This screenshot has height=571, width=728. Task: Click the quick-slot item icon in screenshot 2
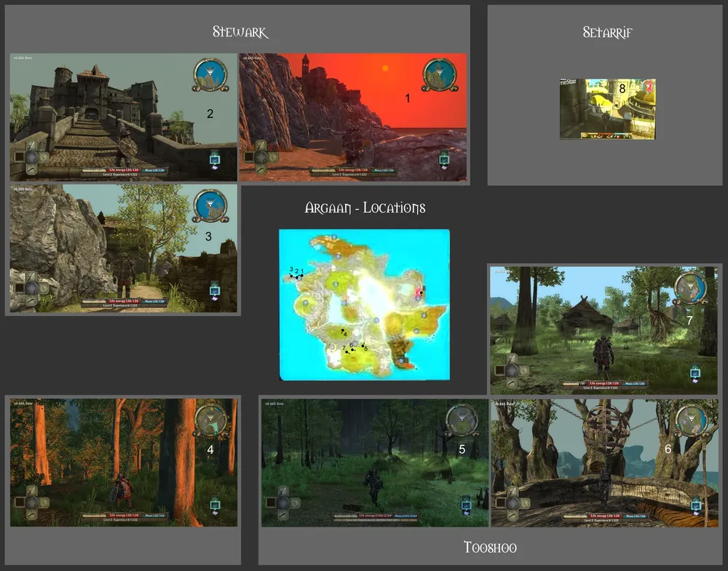click(x=215, y=159)
